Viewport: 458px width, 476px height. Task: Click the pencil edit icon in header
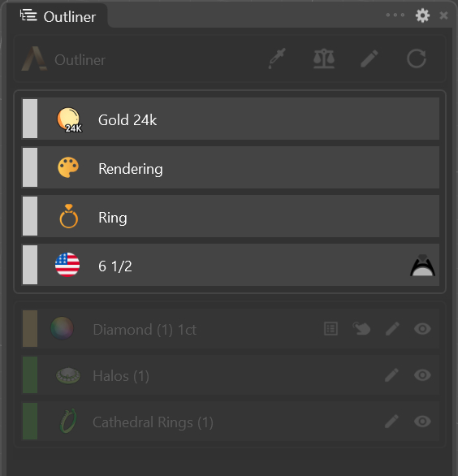pos(369,58)
